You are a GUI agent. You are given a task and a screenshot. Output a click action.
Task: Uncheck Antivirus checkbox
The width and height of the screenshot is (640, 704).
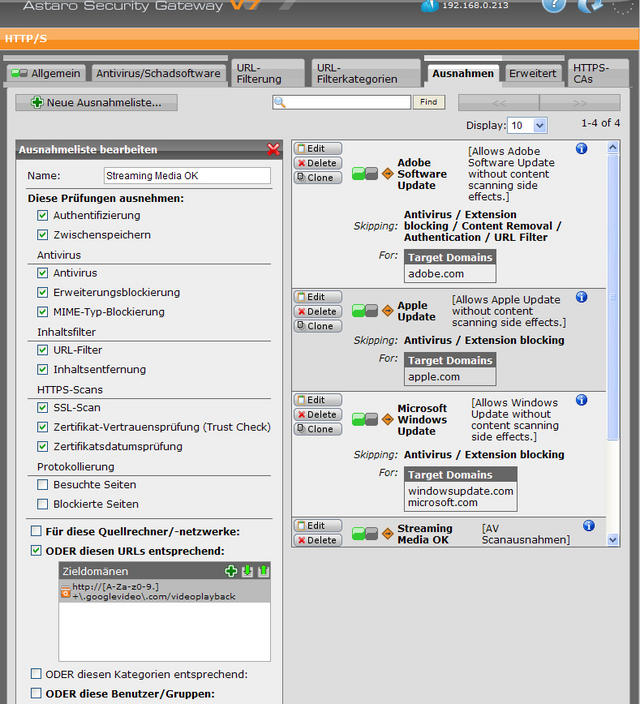(x=43, y=273)
